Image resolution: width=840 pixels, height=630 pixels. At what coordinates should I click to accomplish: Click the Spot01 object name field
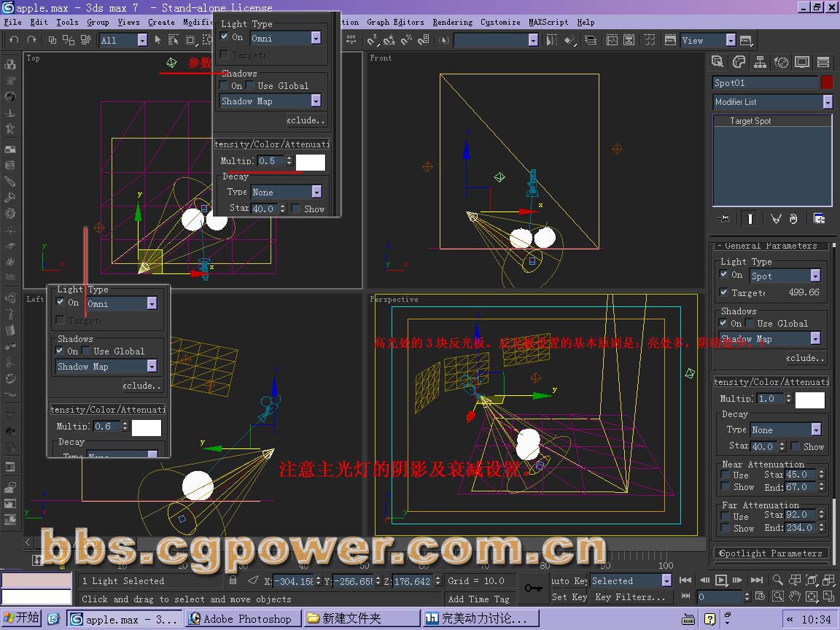764,82
